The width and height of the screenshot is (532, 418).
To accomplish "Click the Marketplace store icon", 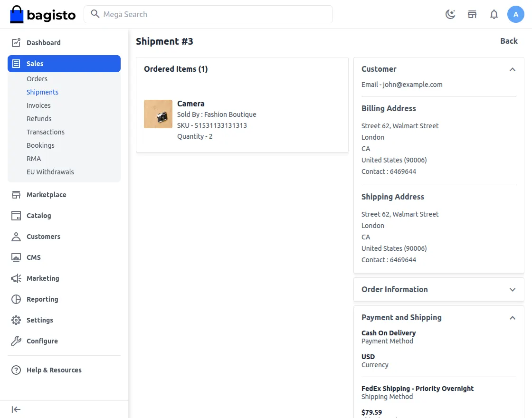I will (x=16, y=195).
